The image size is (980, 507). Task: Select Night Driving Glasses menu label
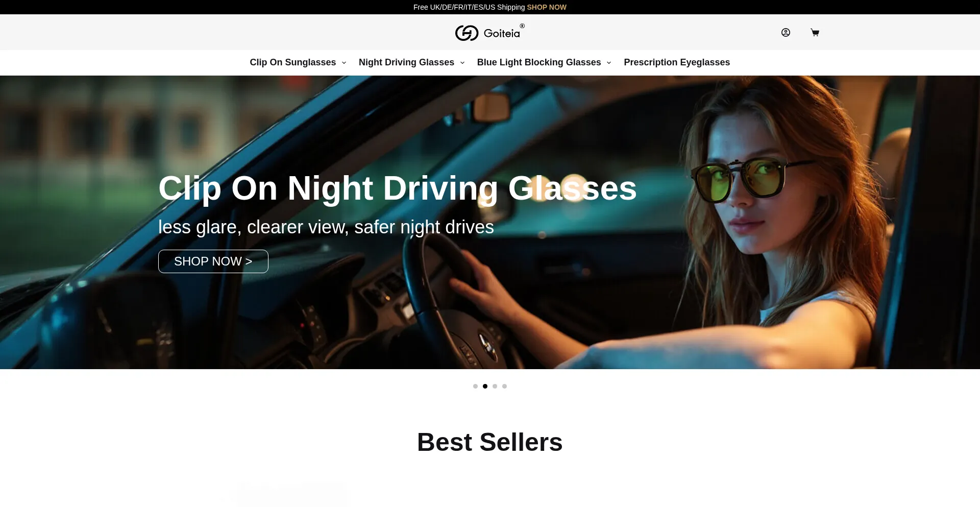(406, 62)
